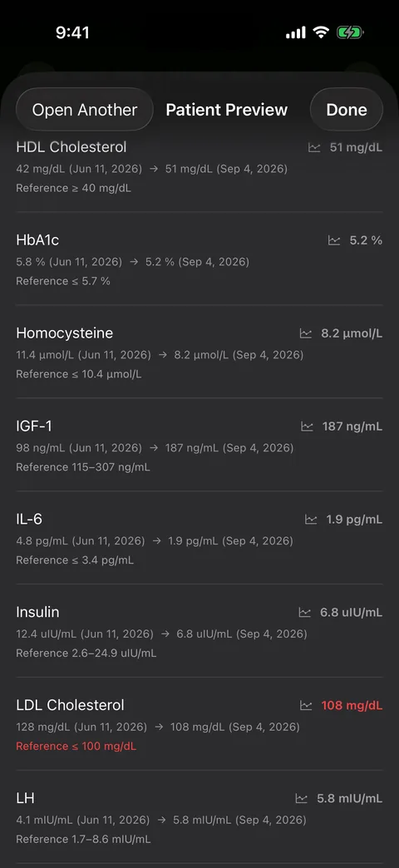Tap the red 108 mg/dL LDL value
399x868 pixels.
point(352,706)
